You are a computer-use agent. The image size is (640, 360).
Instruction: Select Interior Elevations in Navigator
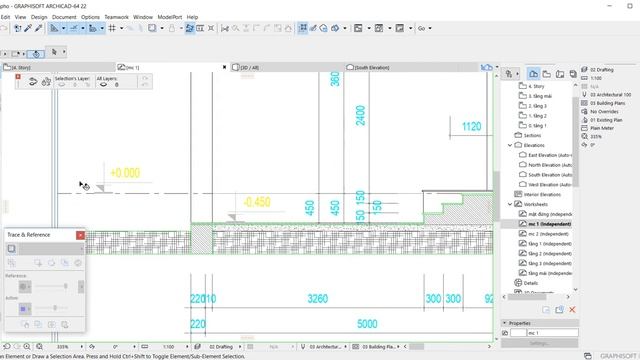pos(542,194)
